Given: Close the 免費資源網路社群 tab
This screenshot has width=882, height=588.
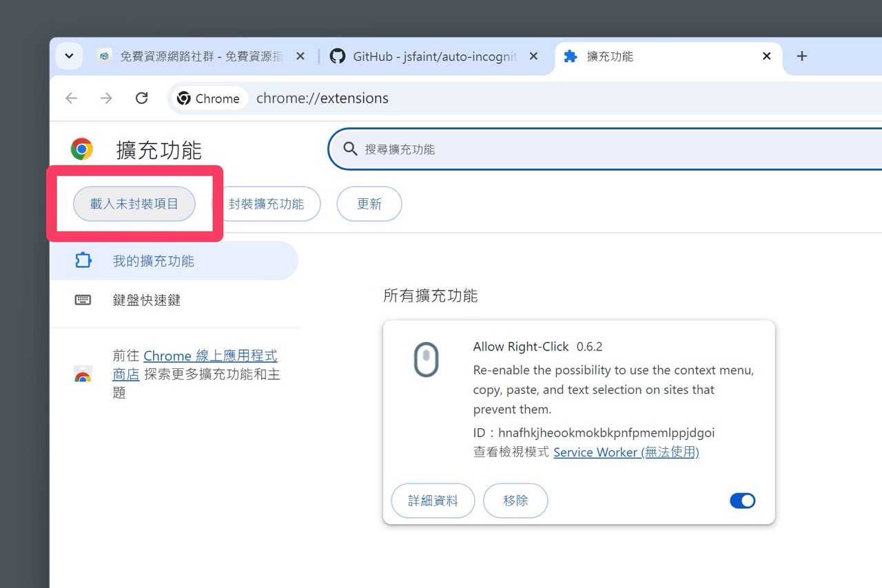Looking at the screenshot, I should (x=300, y=56).
